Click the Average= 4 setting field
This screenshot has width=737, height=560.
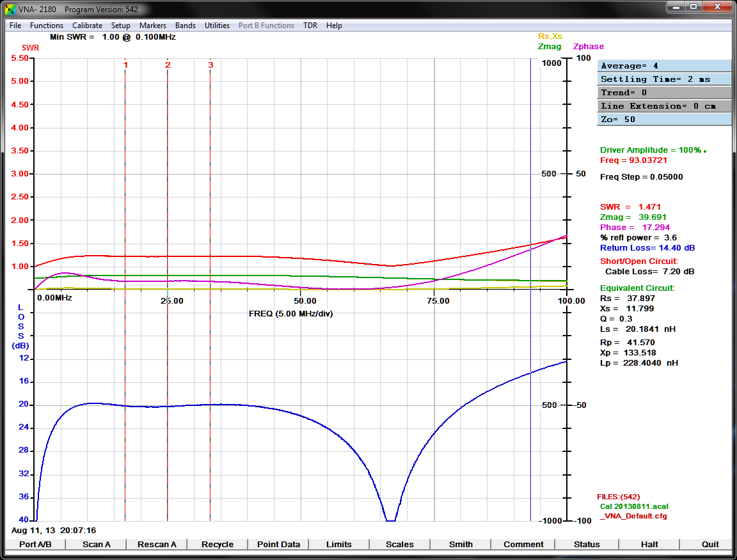(664, 66)
